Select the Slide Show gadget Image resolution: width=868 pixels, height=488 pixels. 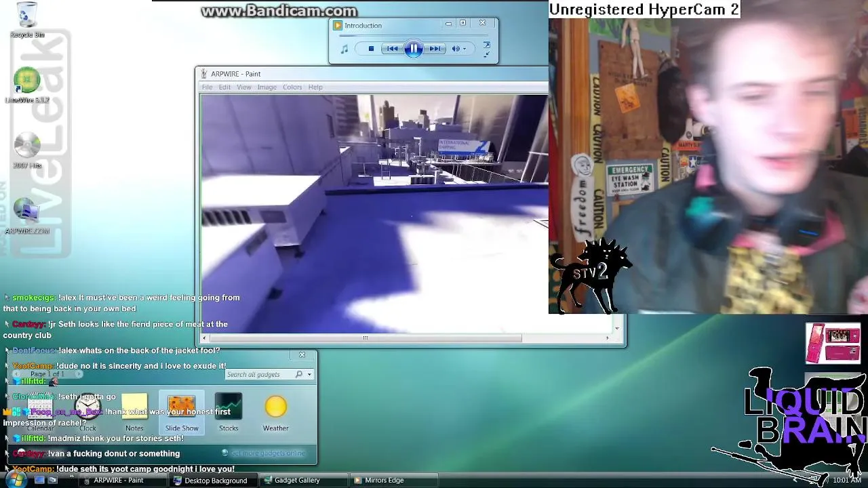[182, 413]
